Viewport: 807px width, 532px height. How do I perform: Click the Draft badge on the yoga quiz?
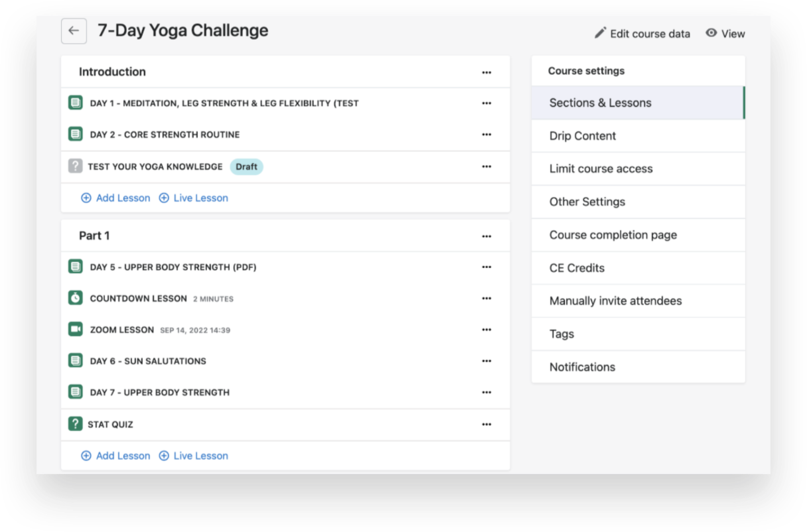pyautogui.click(x=246, y=166)
